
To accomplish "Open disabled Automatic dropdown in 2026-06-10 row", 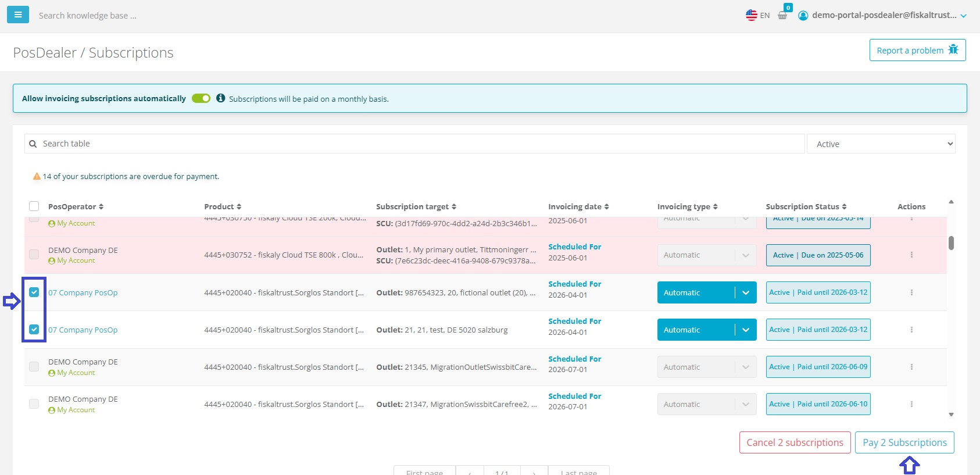I will point(746,404).
